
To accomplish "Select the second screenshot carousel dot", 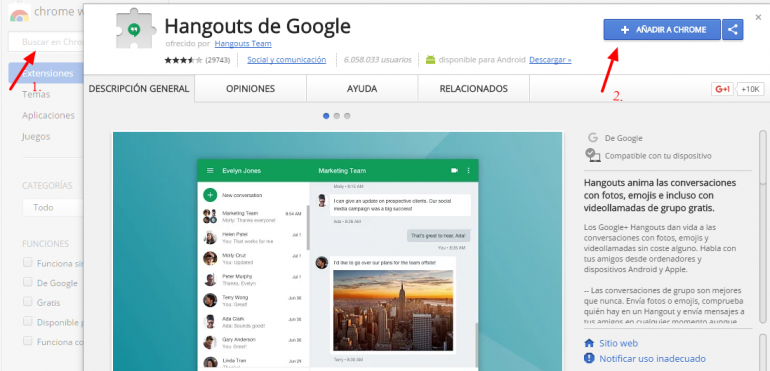I will [x=337, y=116].
